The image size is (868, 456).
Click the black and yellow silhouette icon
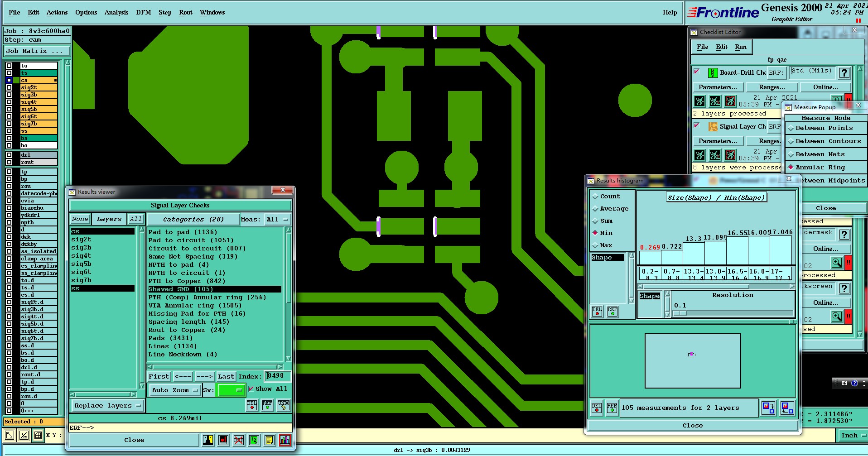point(208,440)
